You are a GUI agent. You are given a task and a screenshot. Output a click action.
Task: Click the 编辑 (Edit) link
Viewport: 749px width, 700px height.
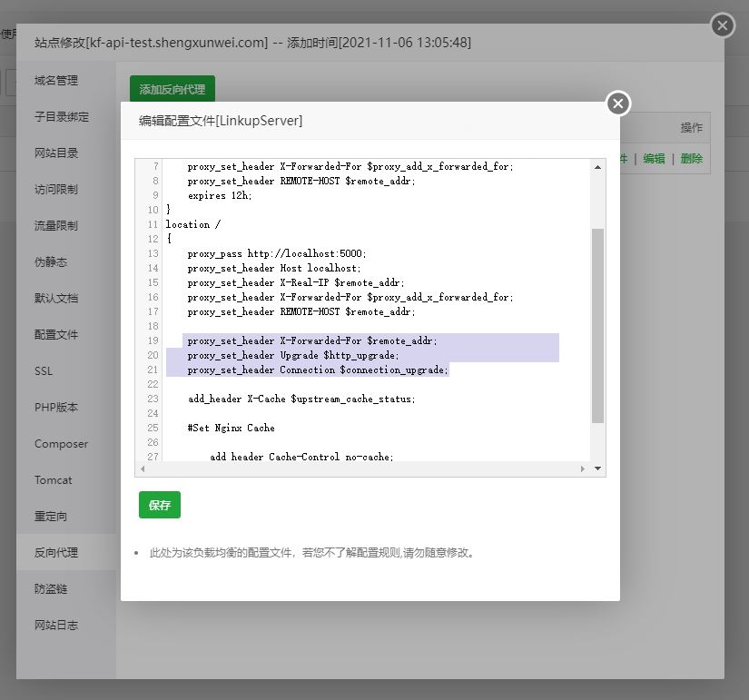pos(654,158)
